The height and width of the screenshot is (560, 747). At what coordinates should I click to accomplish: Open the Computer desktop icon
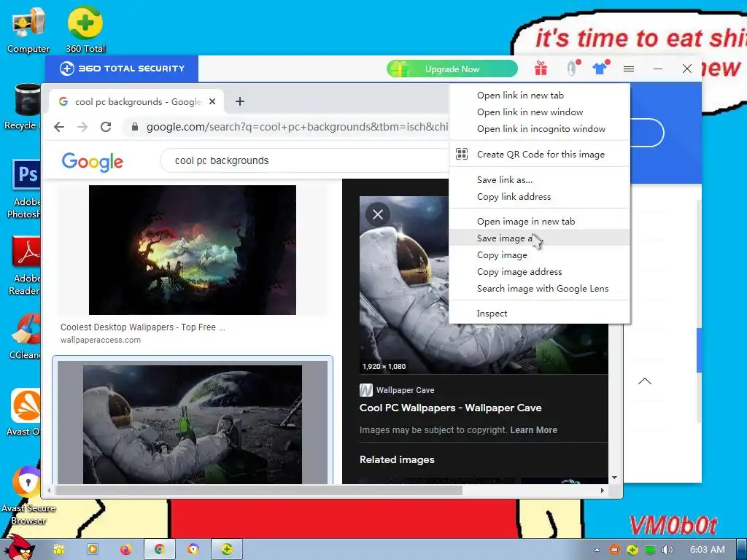28,31
